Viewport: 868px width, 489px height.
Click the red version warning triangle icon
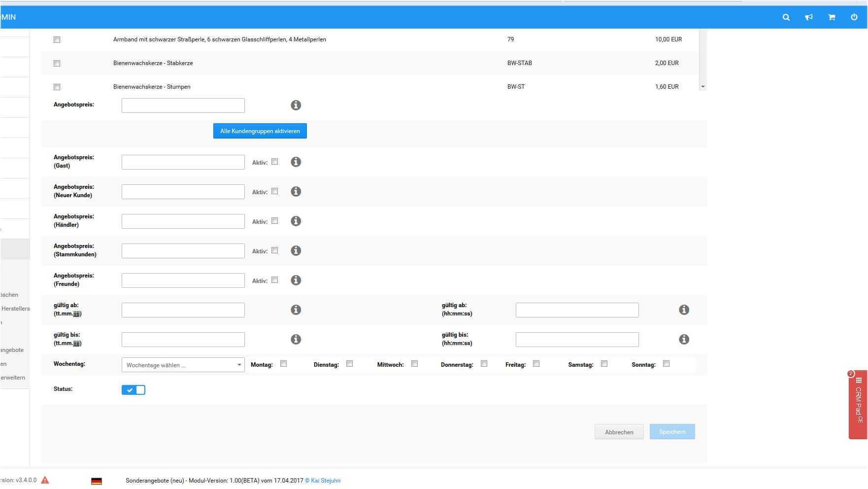45,480
